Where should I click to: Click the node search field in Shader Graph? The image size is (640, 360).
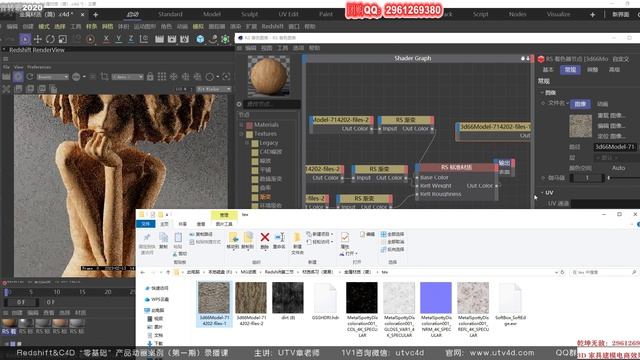[272, 104]
